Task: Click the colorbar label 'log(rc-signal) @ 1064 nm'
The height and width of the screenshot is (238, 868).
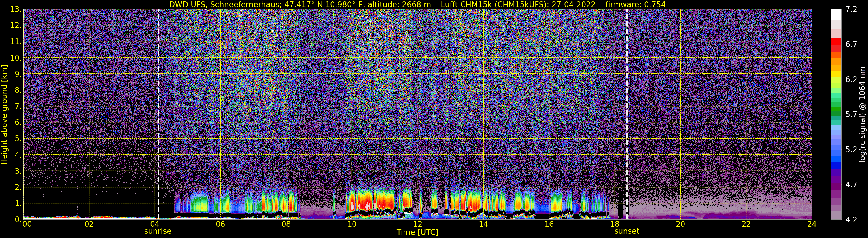Action: click(x=862, y=114)
